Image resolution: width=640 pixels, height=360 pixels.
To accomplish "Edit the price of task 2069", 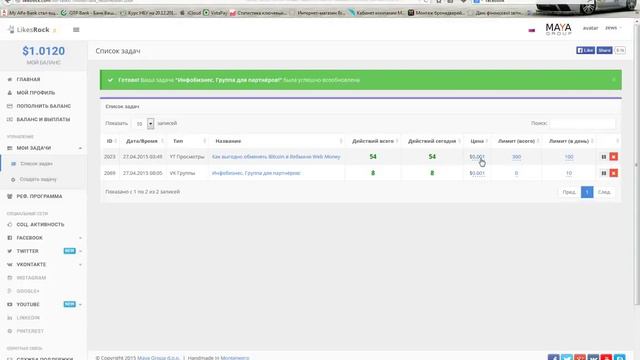I will tap(477, 173).
